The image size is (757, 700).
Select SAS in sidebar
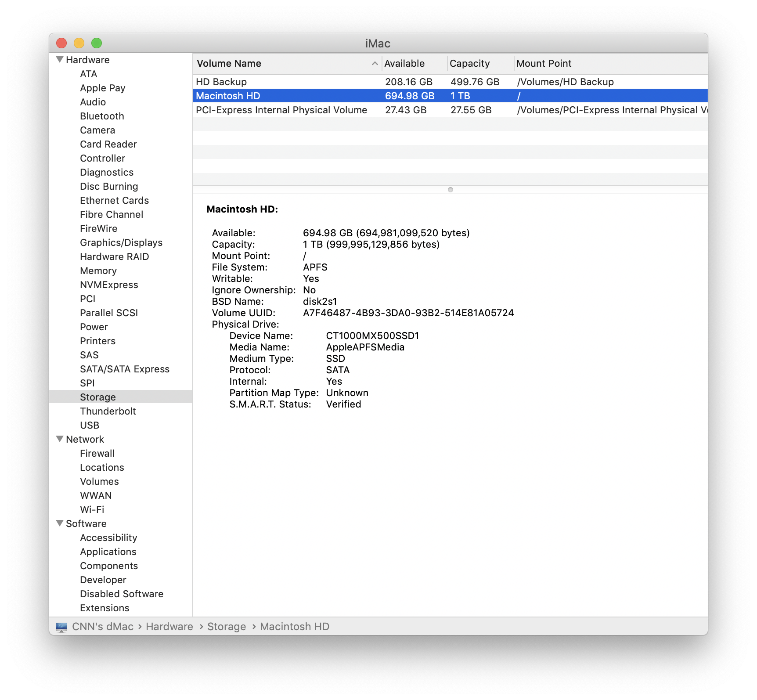(89, 355)
